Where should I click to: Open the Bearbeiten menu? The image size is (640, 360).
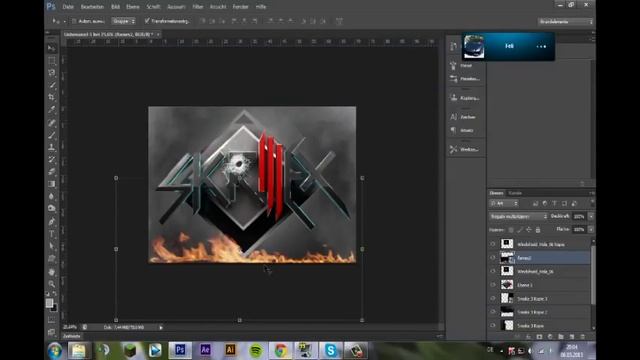pyautogui.click(x=92, y=7)
